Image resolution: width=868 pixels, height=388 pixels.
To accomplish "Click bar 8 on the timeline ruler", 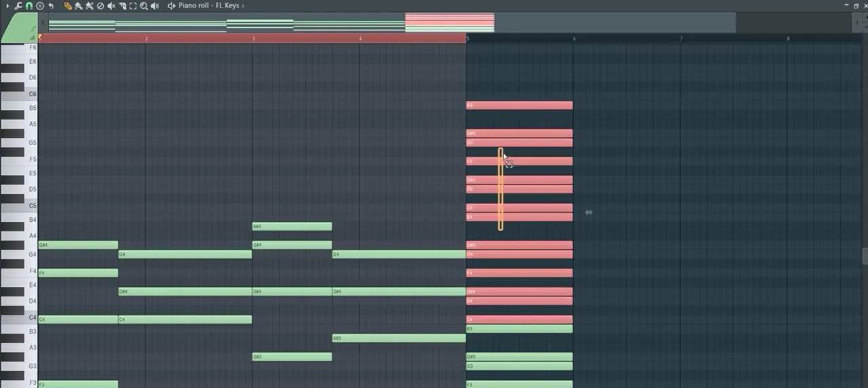I will pyautogui.click(x=789, y=39).
